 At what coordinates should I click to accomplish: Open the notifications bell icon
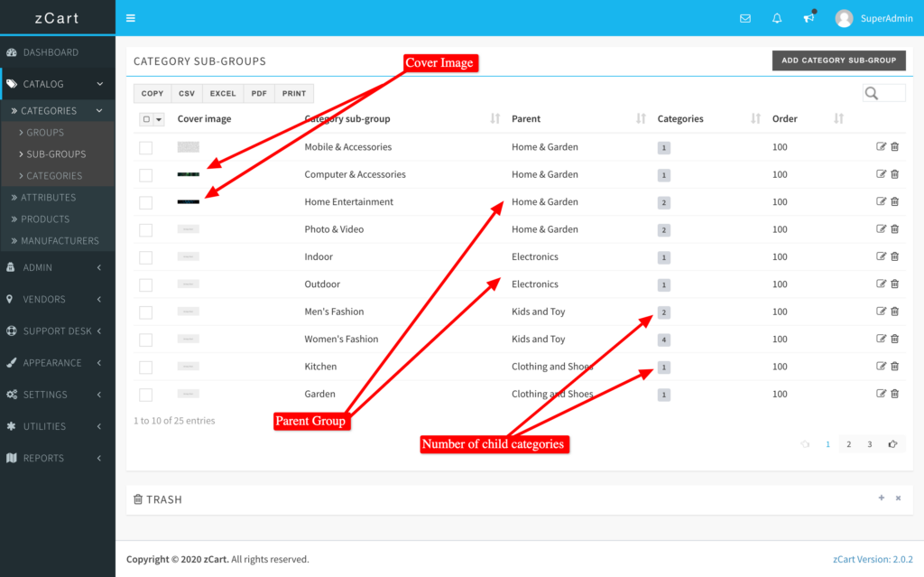pyautogui.click(x=777, y=18)
